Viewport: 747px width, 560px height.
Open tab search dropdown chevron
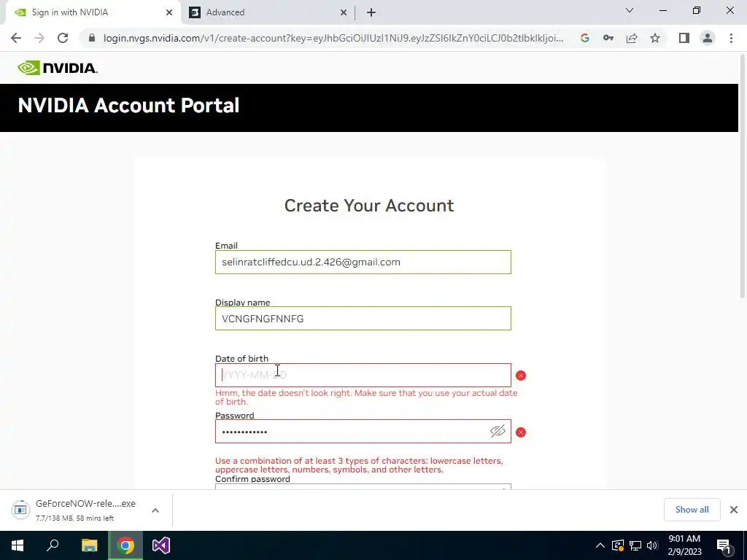[x=630, y=10]
